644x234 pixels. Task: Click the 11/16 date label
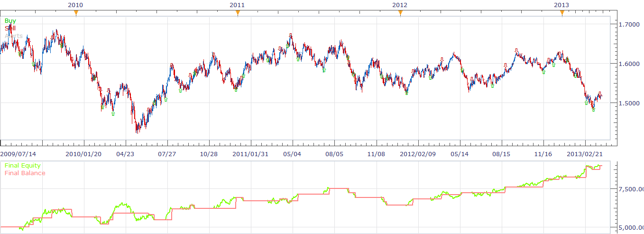543,154
